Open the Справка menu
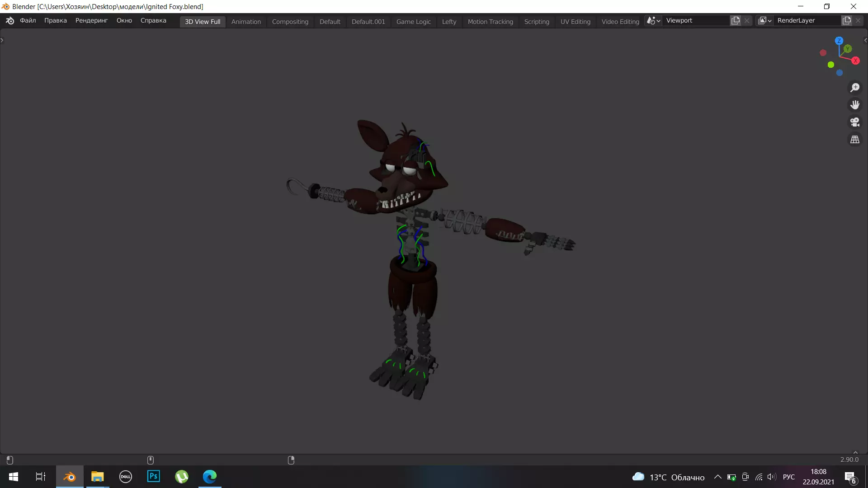Image resolution: width=868 pixels, height=488 pixels. 153,21
